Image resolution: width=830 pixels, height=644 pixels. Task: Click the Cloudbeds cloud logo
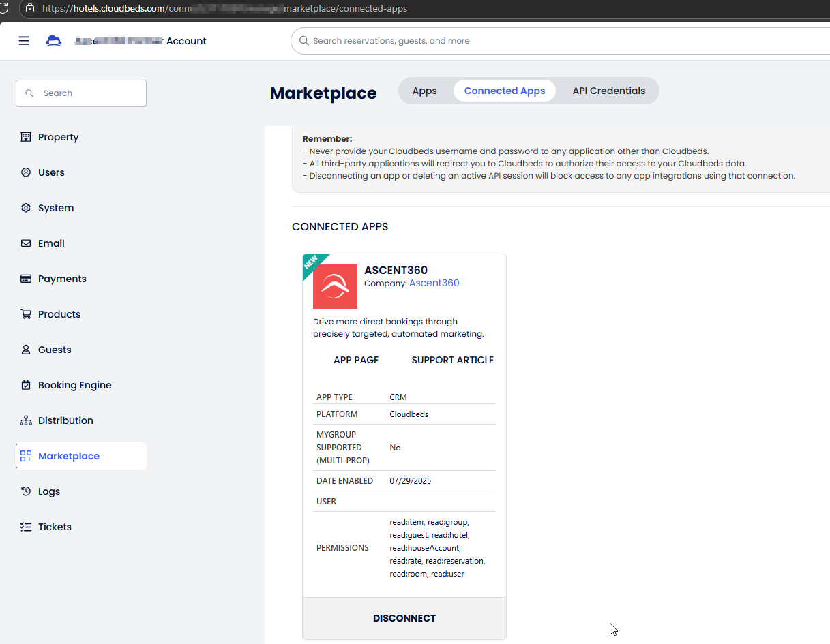(54, 41)
